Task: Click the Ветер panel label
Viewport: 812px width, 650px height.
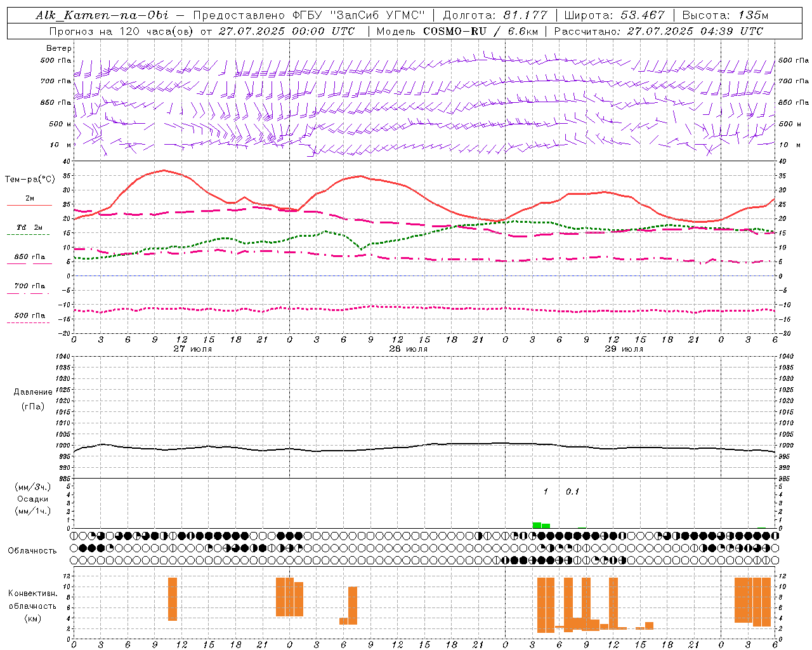Action: 59,48
